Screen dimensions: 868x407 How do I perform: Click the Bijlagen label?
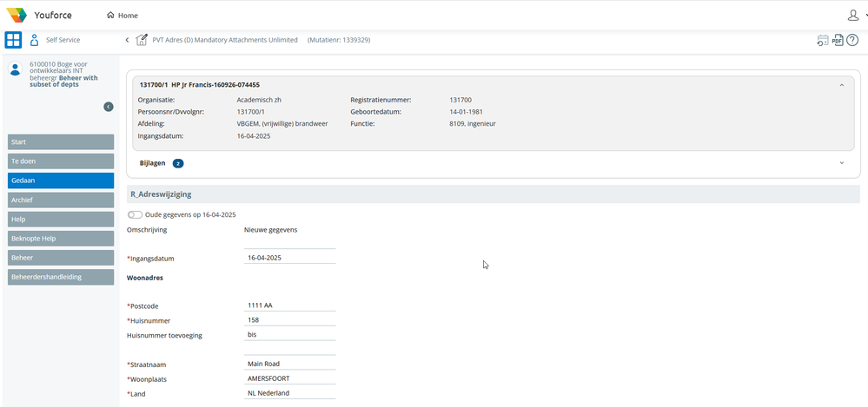coord(152,163)
